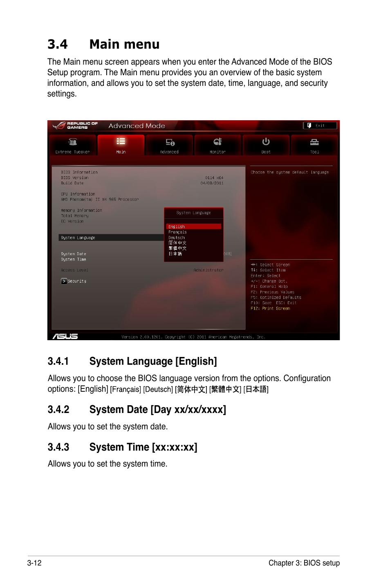390x588 pixels.
Task: Click AMD Phenom II X4 965 Processor text
Action: (100, 200)
